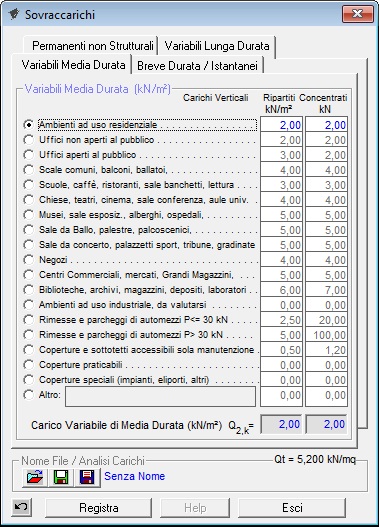Click Concentrati value 7,00 for Biblioteche
This screenshot has width=379, height=527.
(x=326, y=290)
